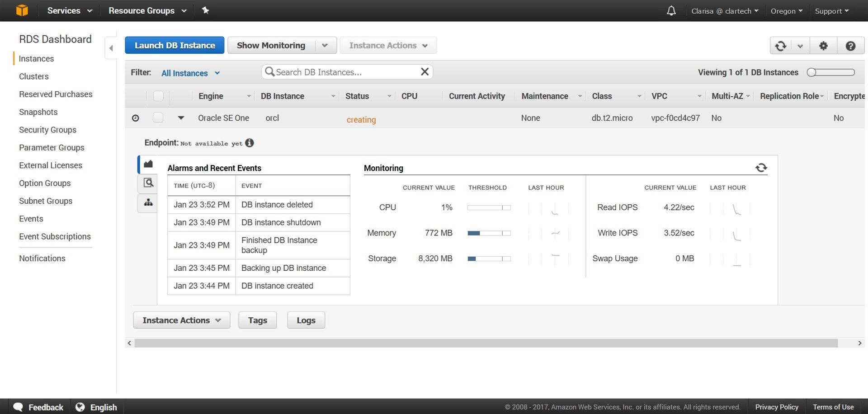Open Events in the sidebar
The height and width of the screenshot is (414, 868).
tap(31, 219)
